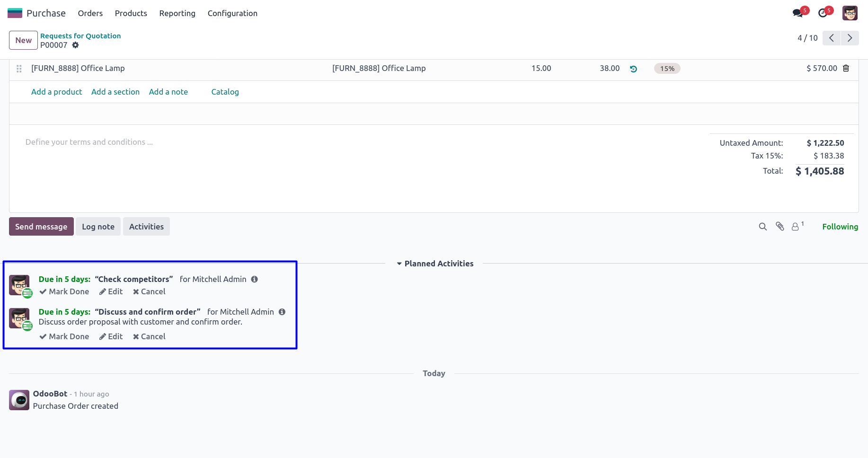Toggle the Following status

pos(840,227)
